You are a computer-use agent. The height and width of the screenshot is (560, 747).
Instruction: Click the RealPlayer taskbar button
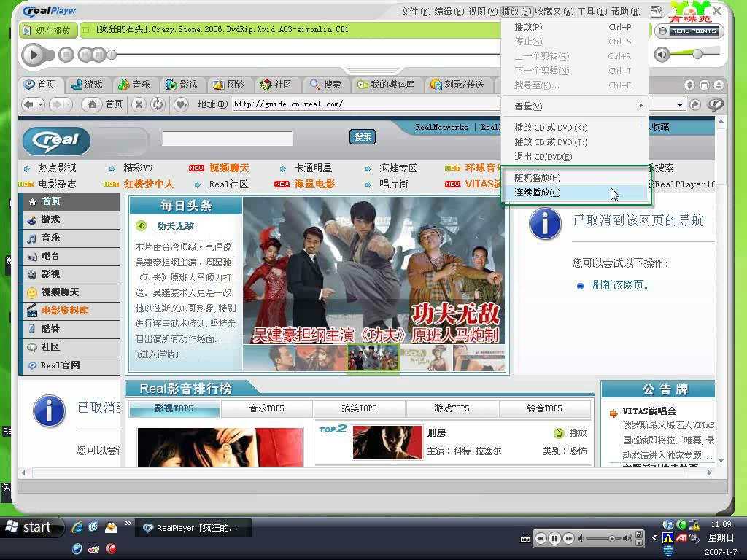pyautogui.click(x=193, y=528)
